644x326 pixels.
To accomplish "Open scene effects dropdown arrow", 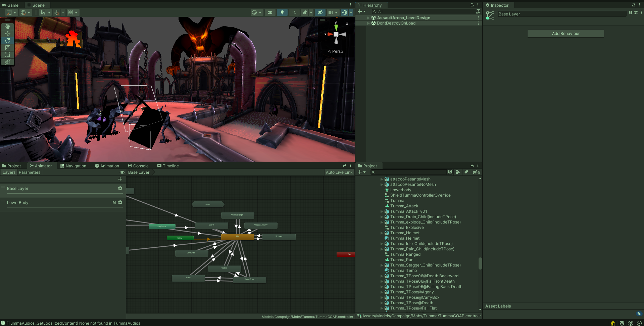I will pos(311,12).
